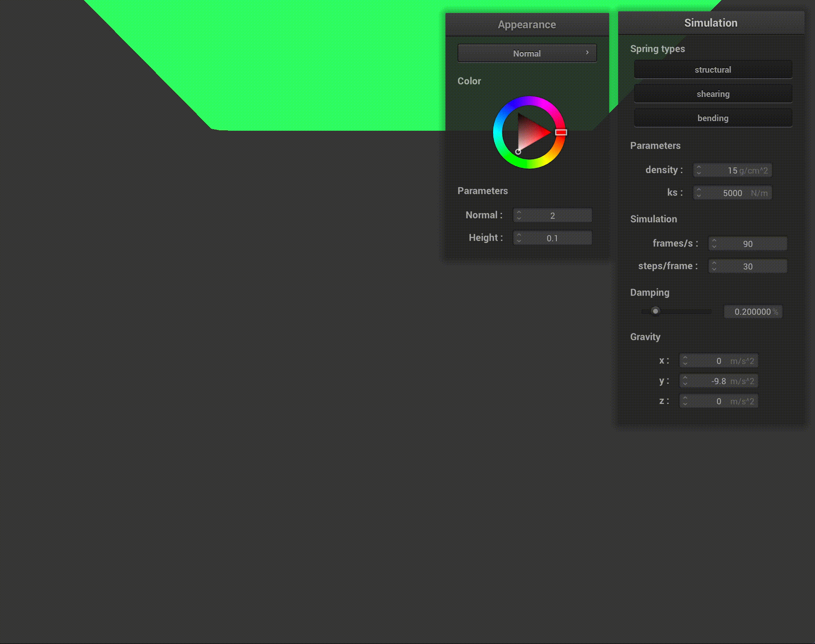This screenshot has width=815, height=644.
Task: Click the Gravity y stepper arrows
Action: [685, 381]
